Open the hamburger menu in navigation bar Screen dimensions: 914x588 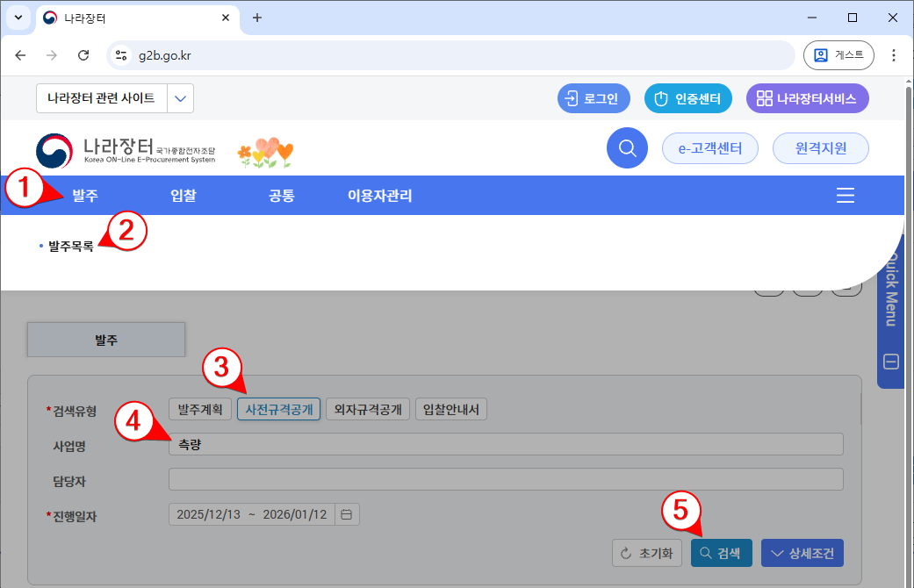coord(845,196)
